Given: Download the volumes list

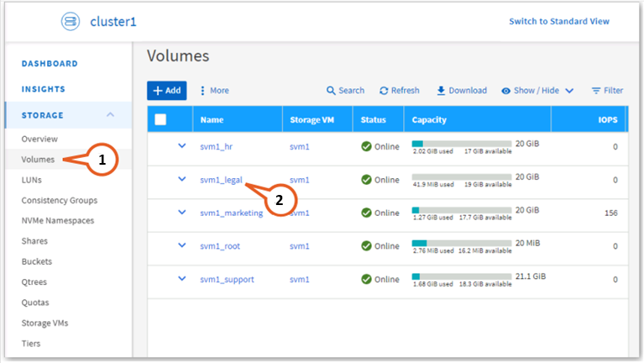Looking at the screenshot, I should pos(461,91).
